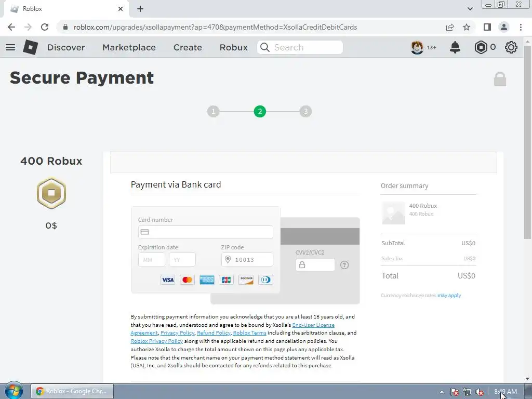Open the user avatar profile icon

[417, 47]
